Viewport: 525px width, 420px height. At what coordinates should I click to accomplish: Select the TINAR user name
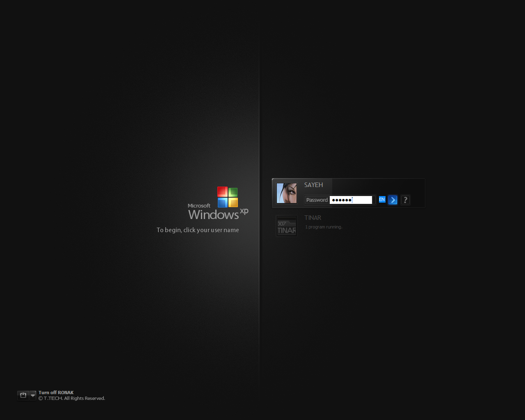[x=313, y=218]
